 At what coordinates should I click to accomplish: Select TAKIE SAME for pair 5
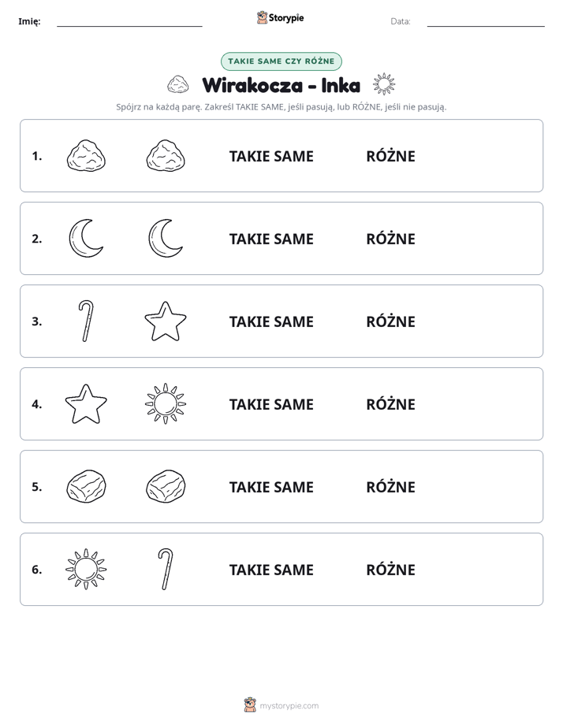pyautogui.click(x=271, y=487)
